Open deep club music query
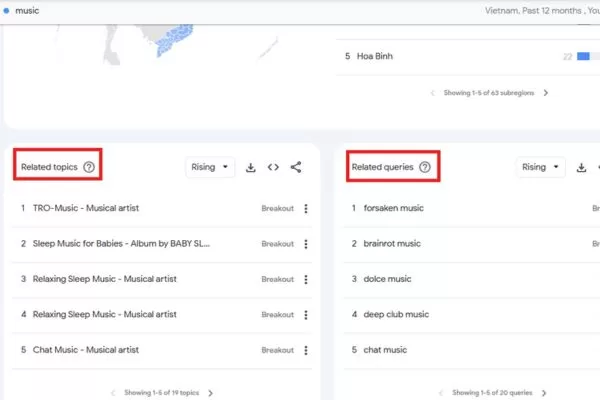This screenshot has height=400, width=600. tap(396, 314)
